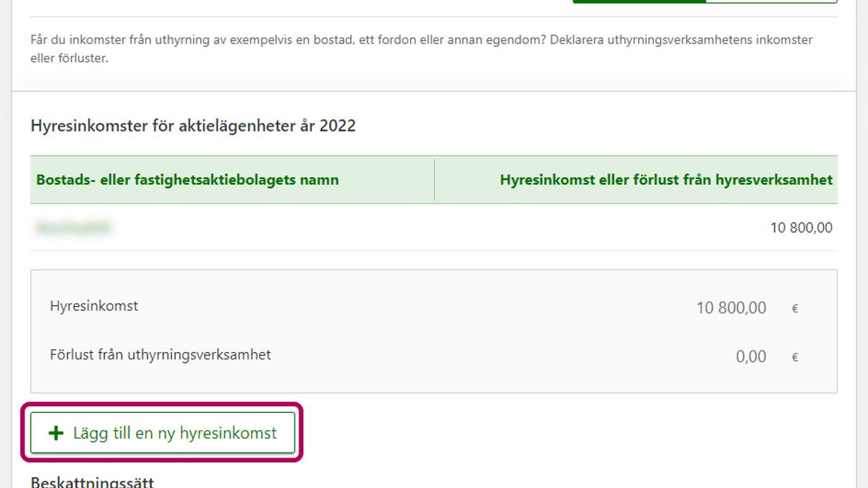Click empty space right of the add rental income button
Viewport: 868px width, 488px height.
(564, 433)
